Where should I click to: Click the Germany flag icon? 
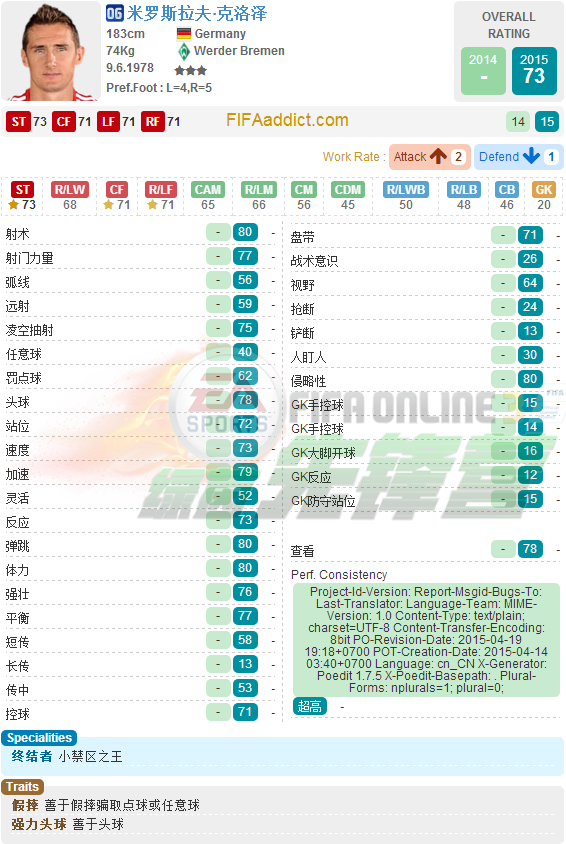(x=184, y=34)
